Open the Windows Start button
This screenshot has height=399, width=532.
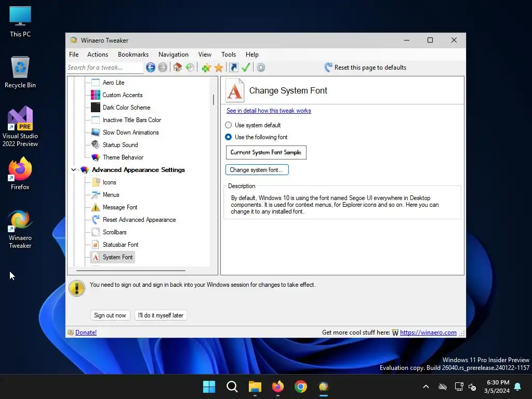click(x=209, y=387)
